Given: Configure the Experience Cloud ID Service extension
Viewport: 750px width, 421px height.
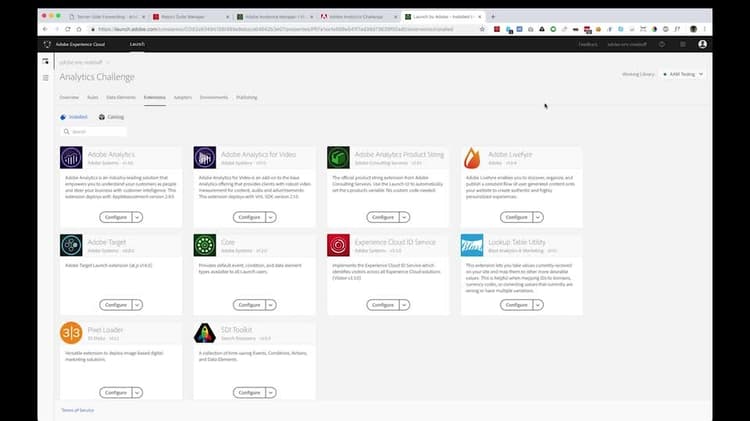Looking at the screenshot, I should click(383, 305).
